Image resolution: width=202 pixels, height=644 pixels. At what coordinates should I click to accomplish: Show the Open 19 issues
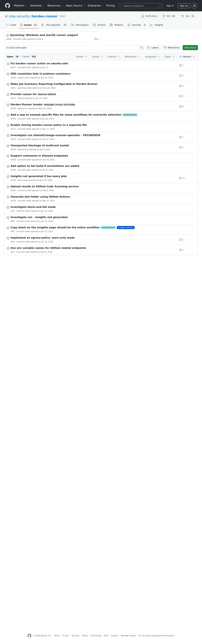click(x=13, y=57)
